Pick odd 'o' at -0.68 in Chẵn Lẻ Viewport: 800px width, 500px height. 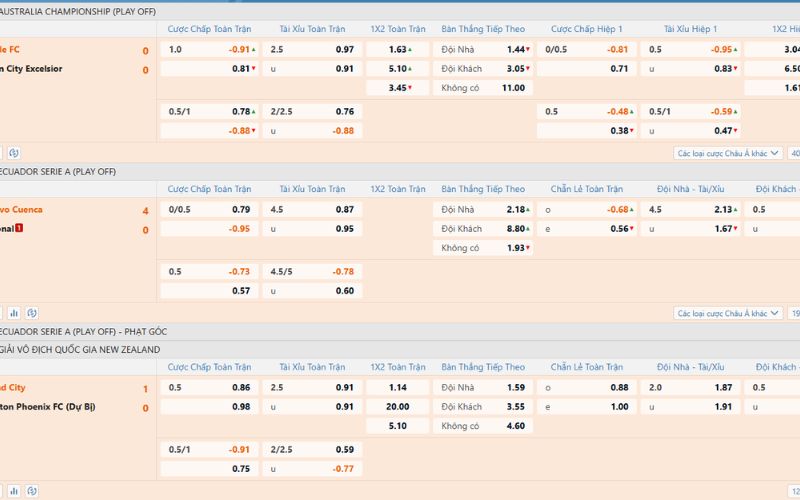618,210
